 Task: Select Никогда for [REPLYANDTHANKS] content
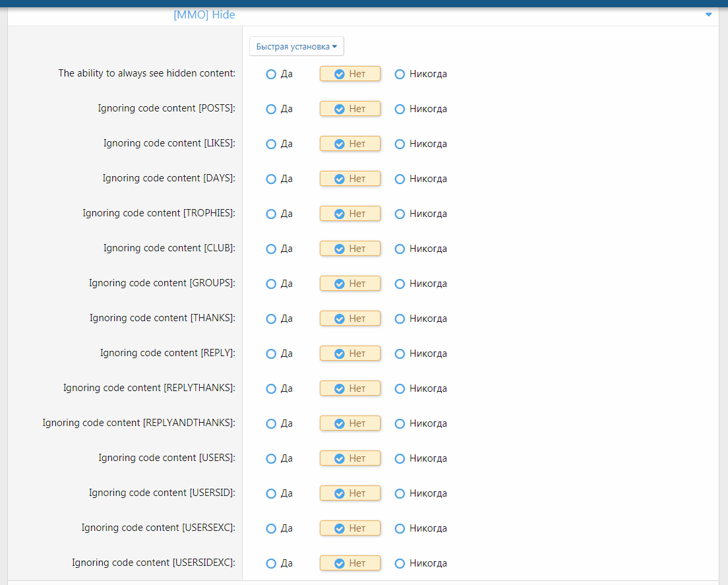pyautogui.click(x=400, y=424)
